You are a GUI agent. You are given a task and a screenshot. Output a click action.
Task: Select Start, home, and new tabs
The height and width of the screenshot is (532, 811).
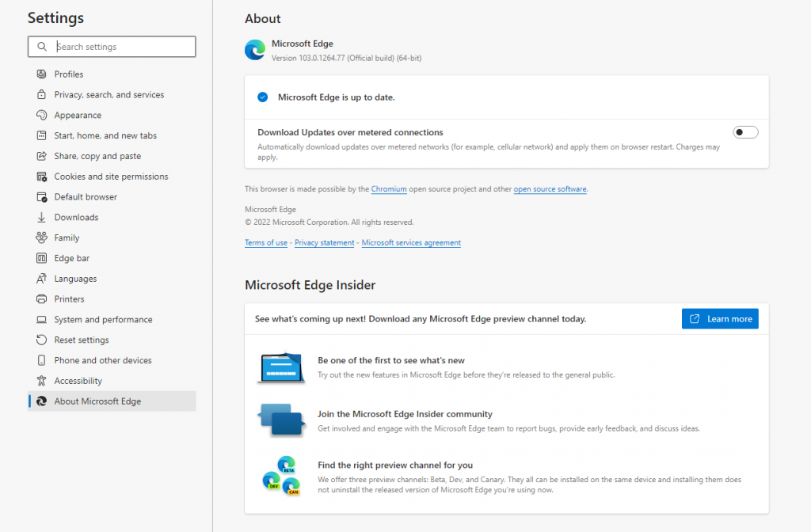click(x=112, y=135)
